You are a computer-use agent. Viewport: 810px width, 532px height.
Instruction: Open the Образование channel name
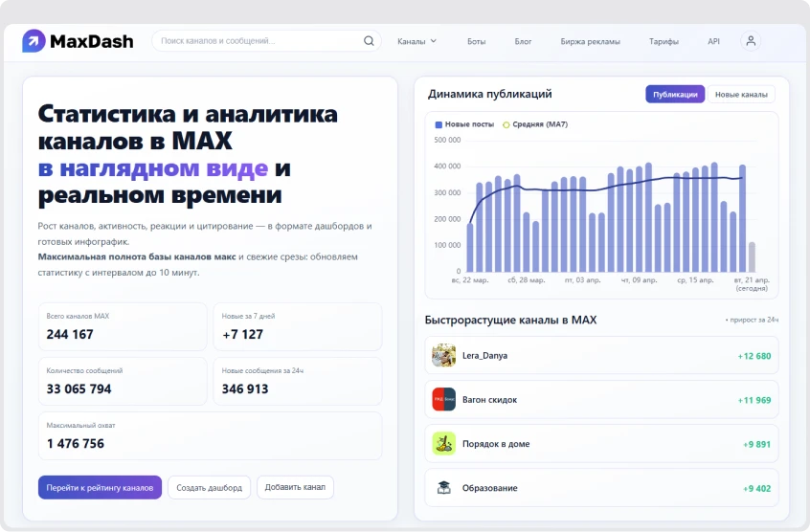[x=489, y=488]
